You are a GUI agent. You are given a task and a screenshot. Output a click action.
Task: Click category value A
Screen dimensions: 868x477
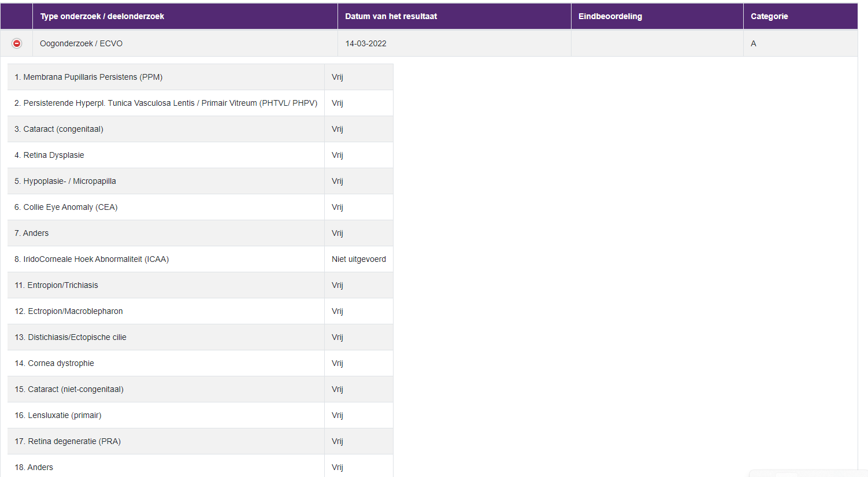pos(753,43)
